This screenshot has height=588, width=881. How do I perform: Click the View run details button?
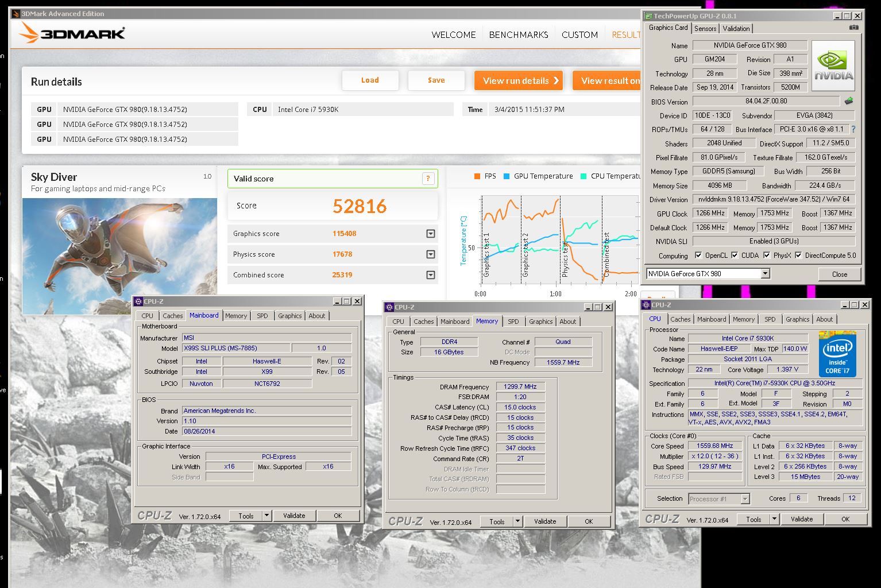click(518, 80)
